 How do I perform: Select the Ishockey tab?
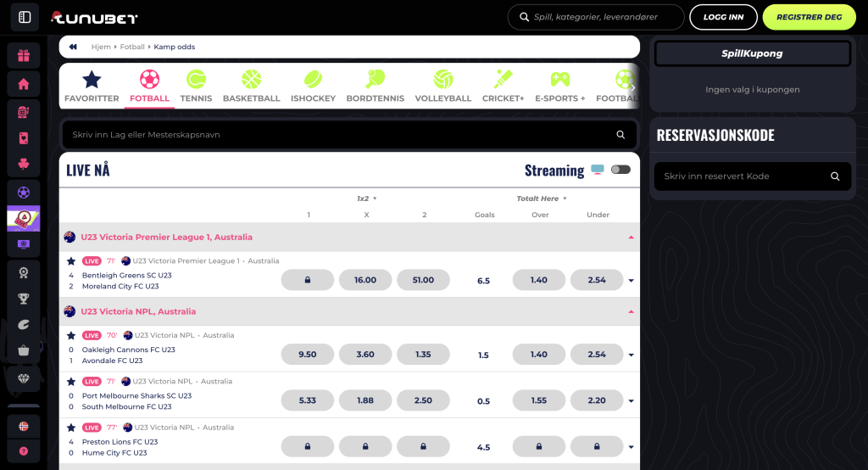point(314,87)
